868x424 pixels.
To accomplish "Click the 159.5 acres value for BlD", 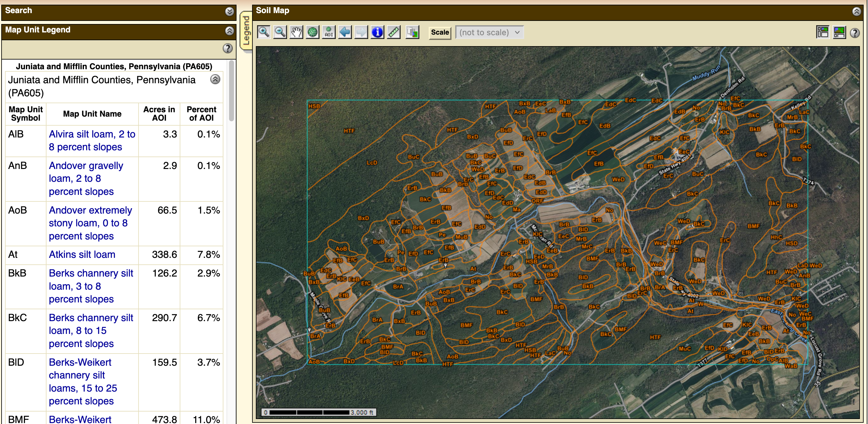I will (164, 362).
